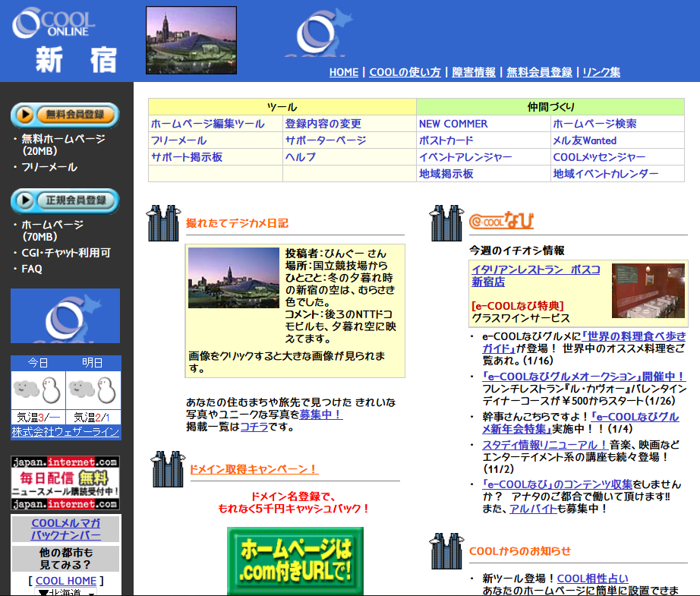Click the building icon beside 撮れたてデジカメ日記
700x596 pixels.
point(163,222)
